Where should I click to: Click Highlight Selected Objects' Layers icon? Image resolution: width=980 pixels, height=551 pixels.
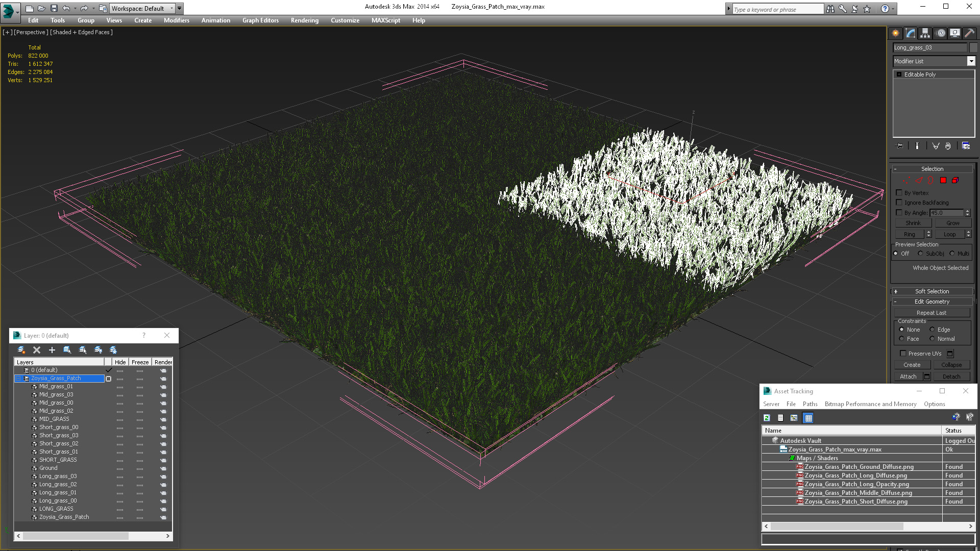click(x=83, y=350)
